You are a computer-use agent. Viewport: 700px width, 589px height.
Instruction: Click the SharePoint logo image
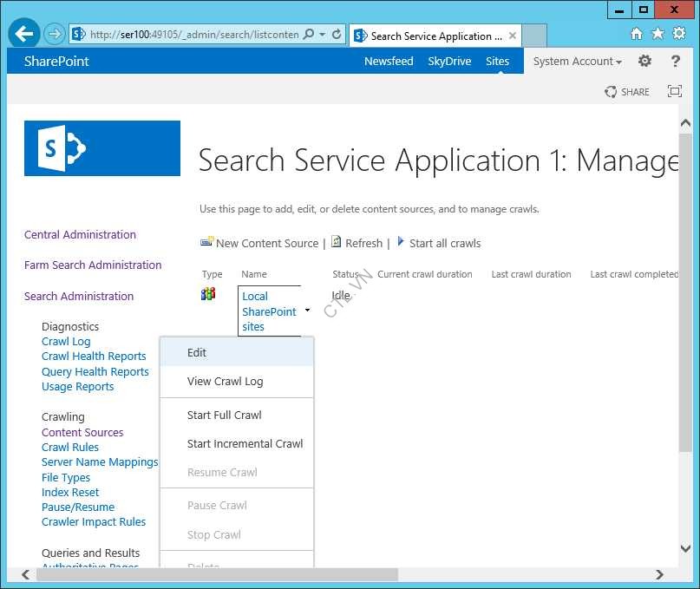click(102, 148)
